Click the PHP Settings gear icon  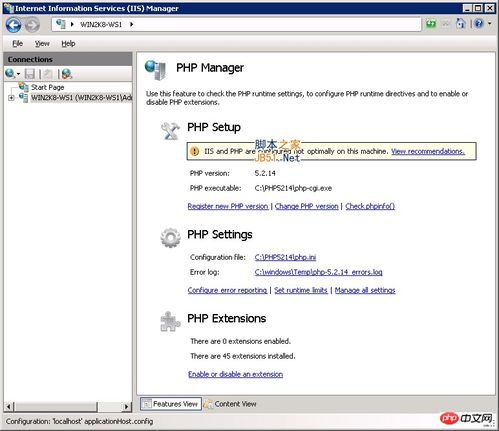pos(170,238)
